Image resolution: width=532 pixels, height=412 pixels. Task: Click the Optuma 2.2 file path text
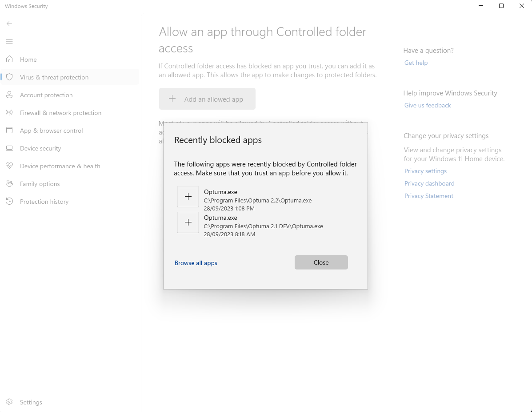(257, 200)
